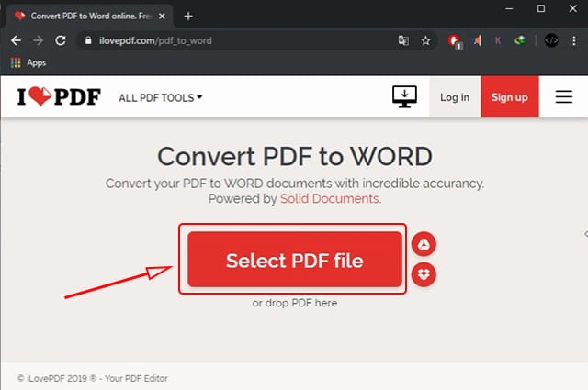Open the Chrome three-dot menu
The image size is (588, 390).
[574, 40]
